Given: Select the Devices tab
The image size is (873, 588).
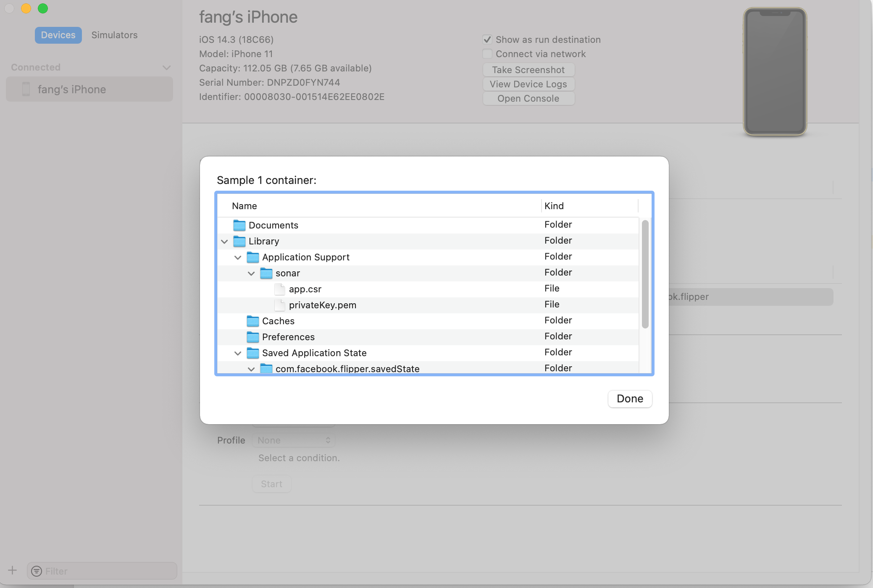Looking at the screenshot, I should (58, 35).
